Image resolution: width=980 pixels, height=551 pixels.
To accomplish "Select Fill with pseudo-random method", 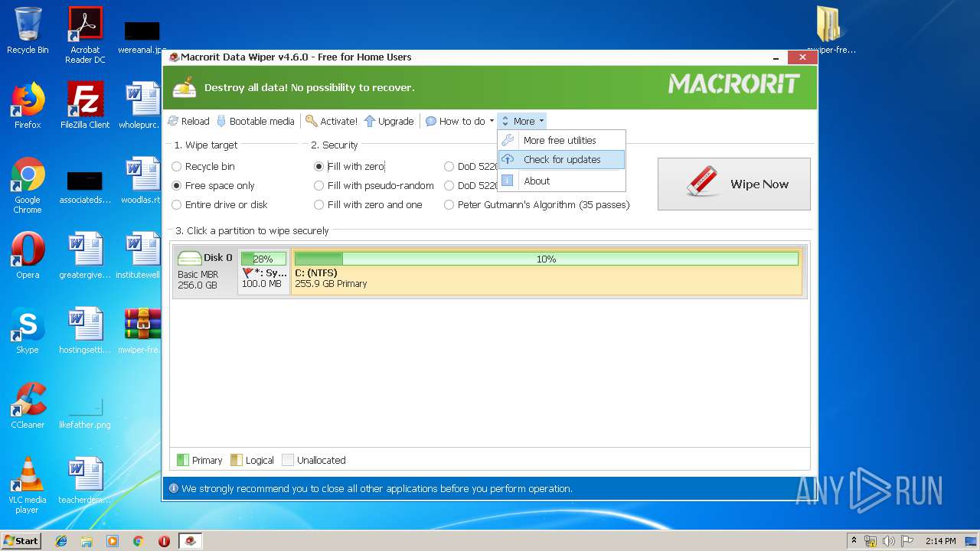I will pyautogui.click(x=374, y=185).
